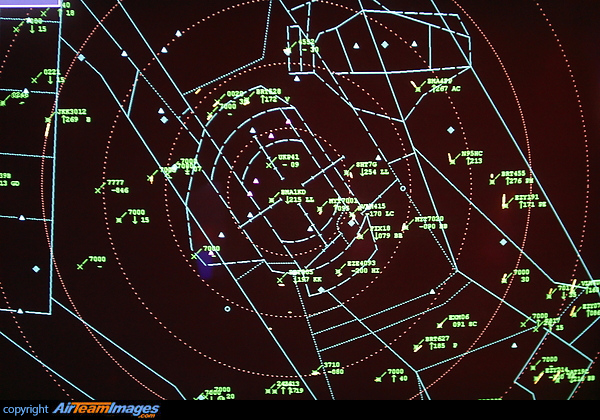The height and width of the screenshot is (420, 600).
Task: Click the FZX10 flight label
Action: pyautogui.click(x=380, y=229)
